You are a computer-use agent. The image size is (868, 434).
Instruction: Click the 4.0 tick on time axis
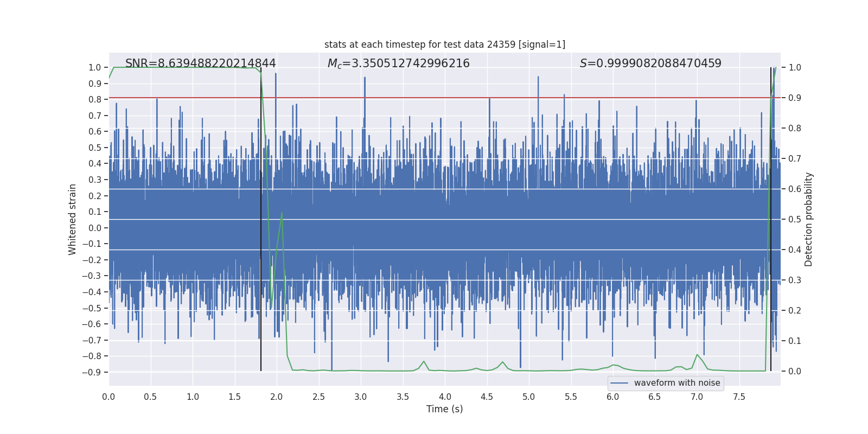pyautogui.click(x=445, y=397)
